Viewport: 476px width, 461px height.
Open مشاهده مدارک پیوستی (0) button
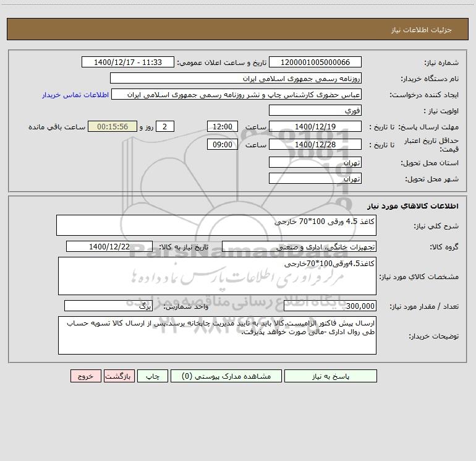pyautogui.click(x=226, y=376)
